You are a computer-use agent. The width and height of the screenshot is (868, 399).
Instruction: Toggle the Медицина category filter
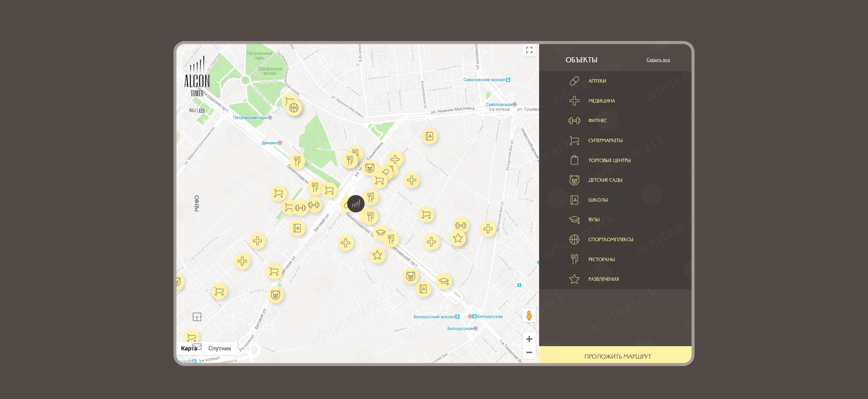coord(601,101)
